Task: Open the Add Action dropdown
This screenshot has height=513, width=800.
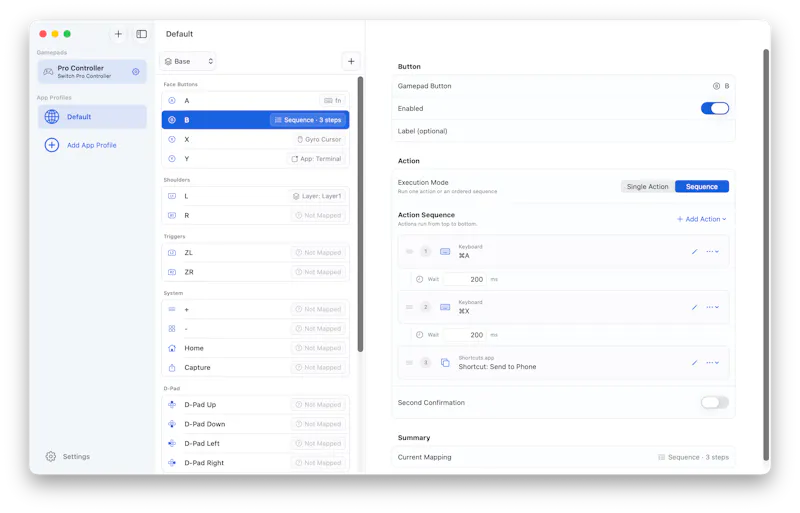Action: [x=702, y=219]
